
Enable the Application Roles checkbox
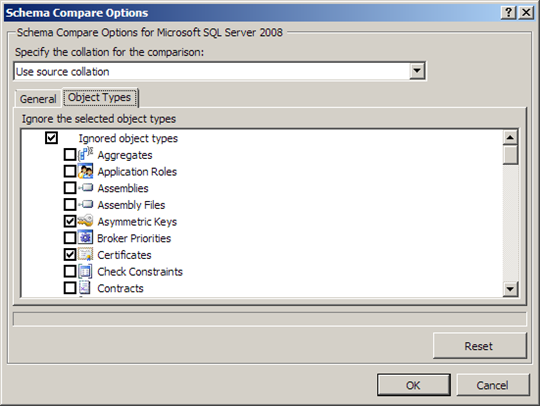tap(70, 171)
